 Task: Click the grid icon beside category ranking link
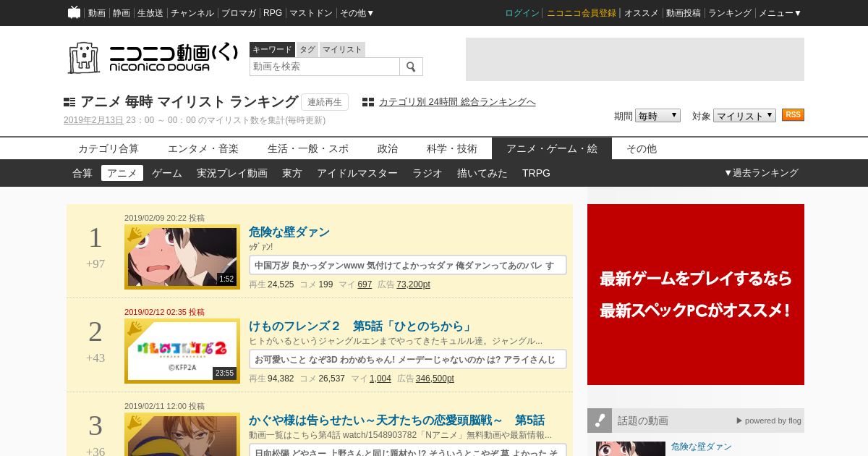(x=368, y=102)
